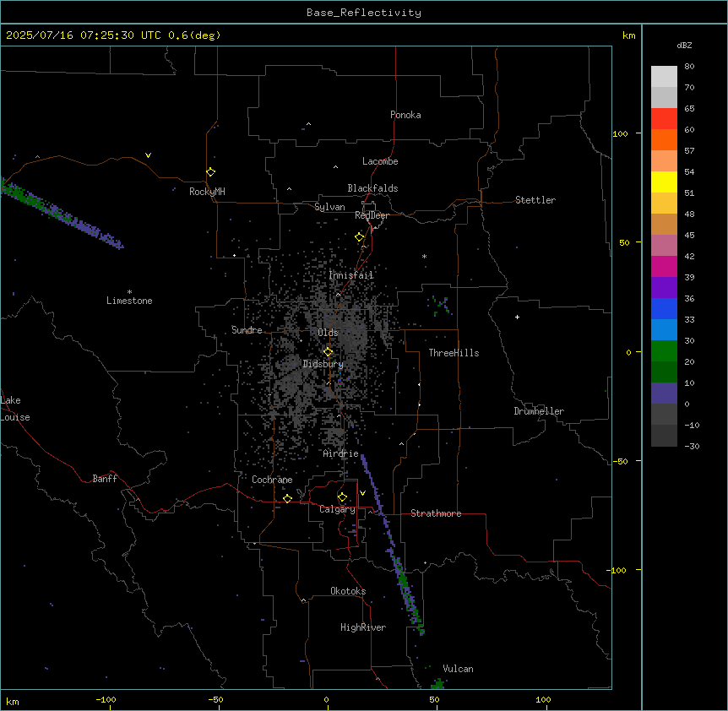Image resolution: width=728 pixels, height=711 pixels.
Task: Click the HighRiver city label
Action: pos(363,627)
